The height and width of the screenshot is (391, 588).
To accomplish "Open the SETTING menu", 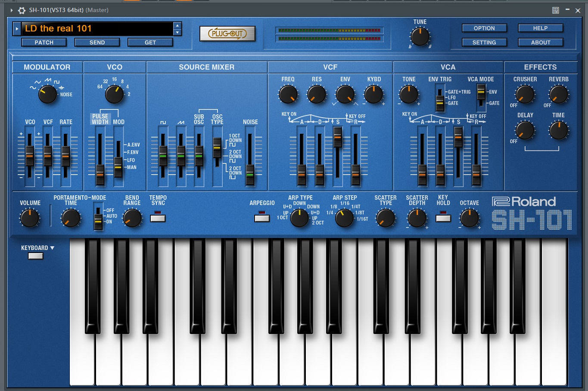I will [484, 42].
